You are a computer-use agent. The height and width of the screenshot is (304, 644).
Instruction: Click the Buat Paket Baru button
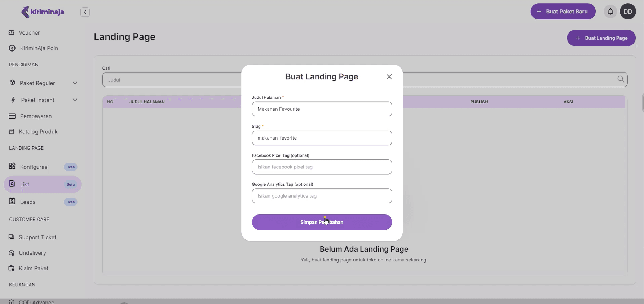(x=563, y=12)
